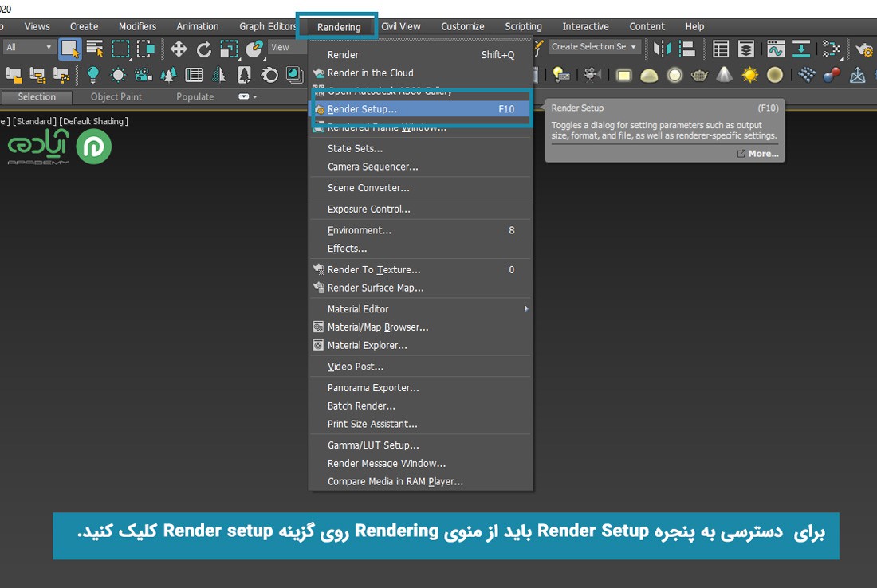Viewport: 877px width, 588px height.
Task: Toggle the Layer Explorer
Action: point(746,49)
